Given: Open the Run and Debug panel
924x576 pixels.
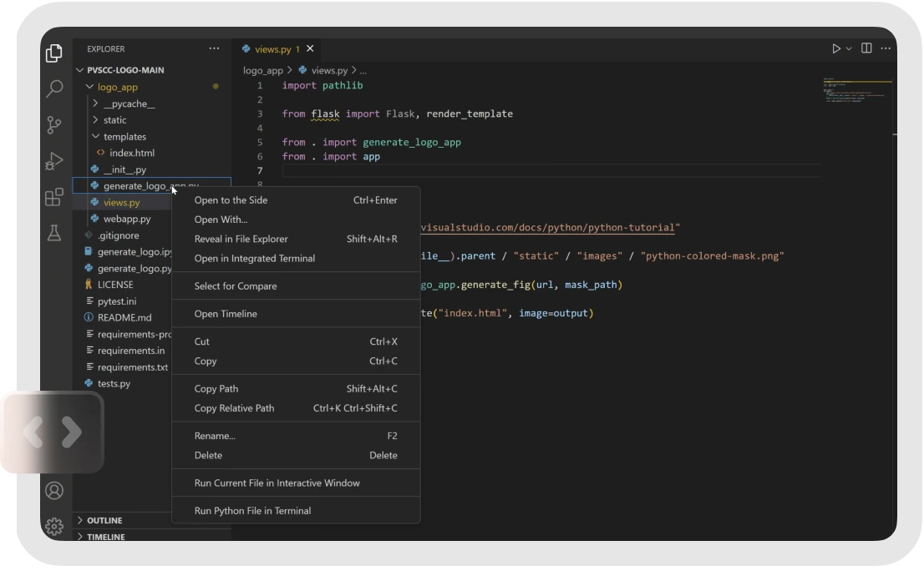Looking at the screenshot, I should [54, 162].
